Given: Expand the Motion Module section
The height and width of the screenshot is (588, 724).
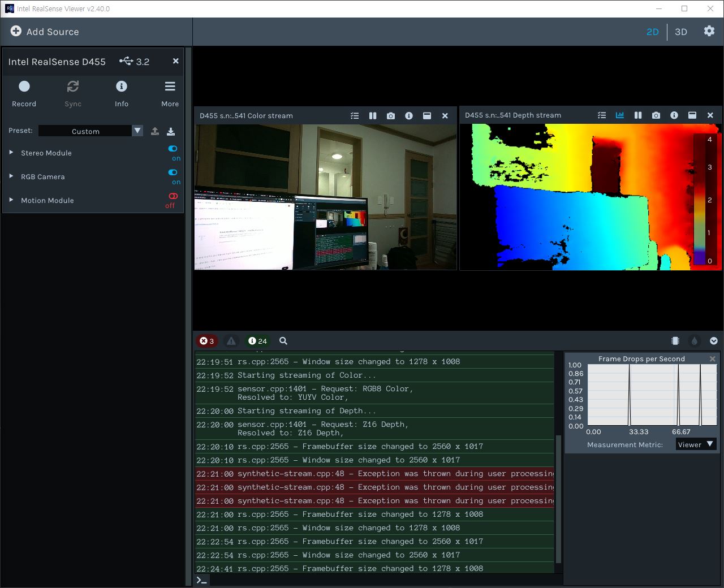Looking at the screenshot, I should pos(11,200).
